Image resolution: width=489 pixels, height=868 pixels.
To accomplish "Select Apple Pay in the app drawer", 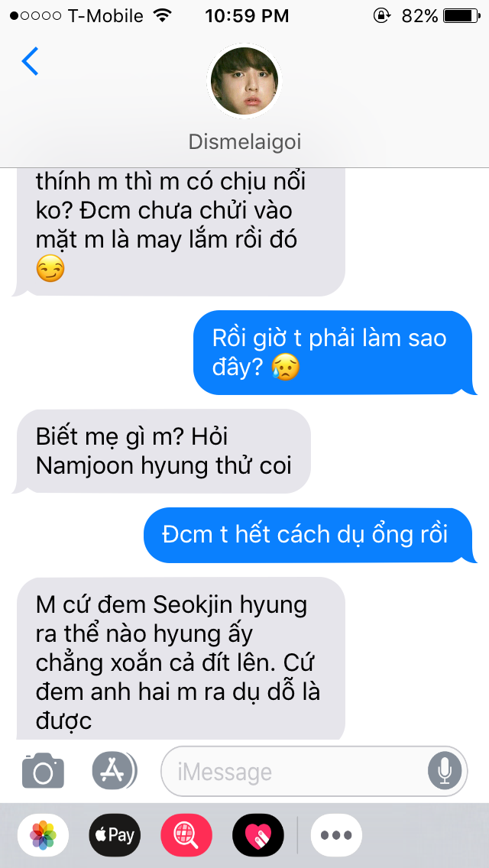I will 115,835.
